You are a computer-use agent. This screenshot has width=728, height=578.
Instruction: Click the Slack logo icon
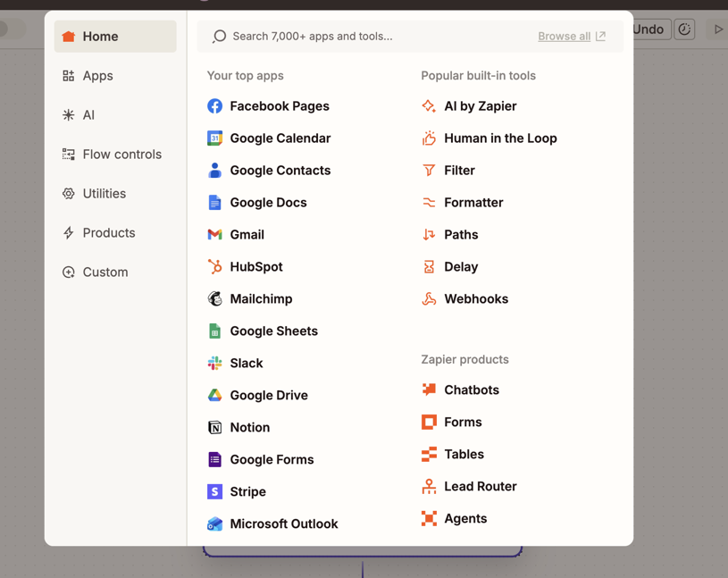coord(214,363)
